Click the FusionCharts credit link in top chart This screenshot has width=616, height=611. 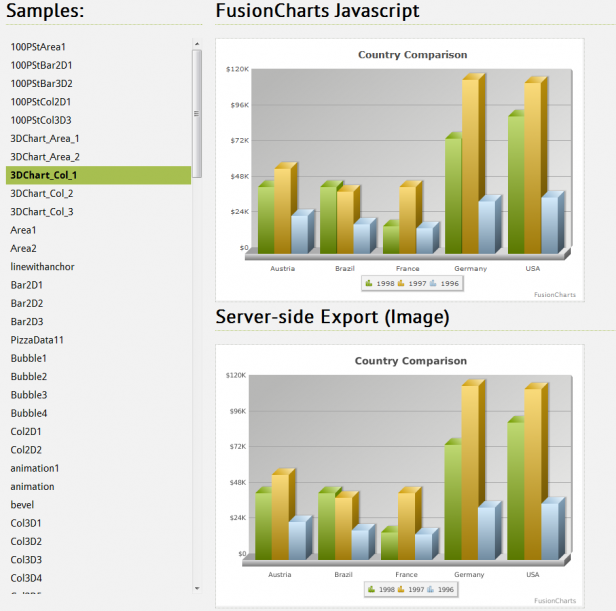(554, 295)
